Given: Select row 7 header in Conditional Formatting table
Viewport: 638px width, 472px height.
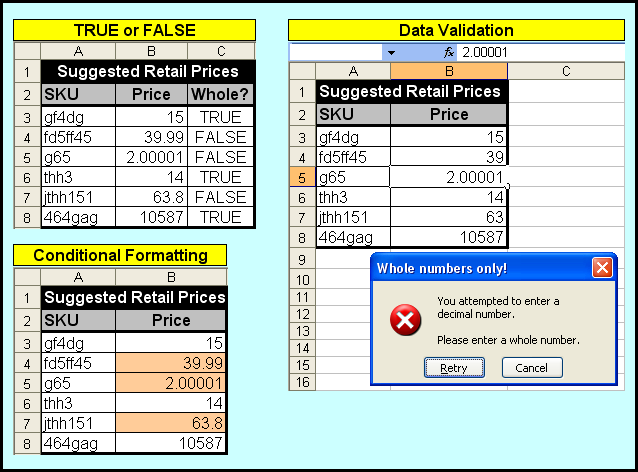Looking at the screenshot, I should pos(27,423).
